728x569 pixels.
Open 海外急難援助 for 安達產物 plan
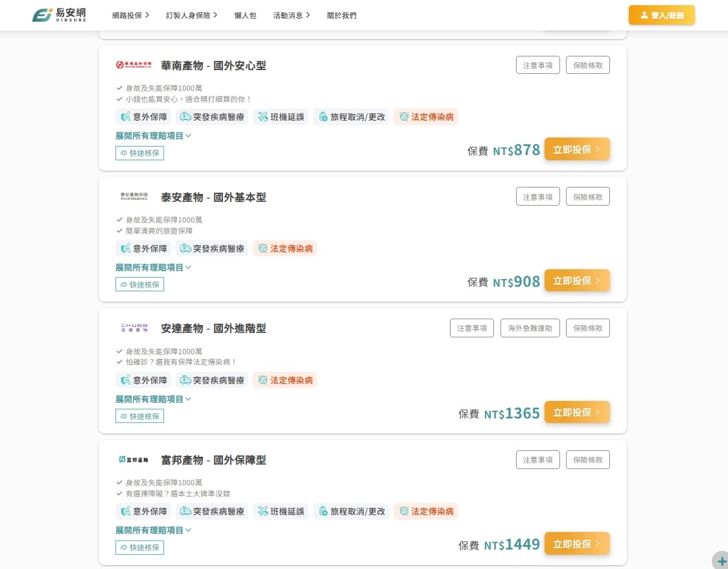(x=530, y=328)
